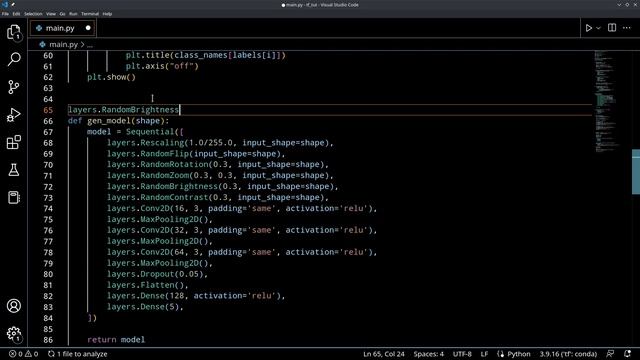Open the Source Control view
This screenshot has width=640, height=360.
point(14,87)
